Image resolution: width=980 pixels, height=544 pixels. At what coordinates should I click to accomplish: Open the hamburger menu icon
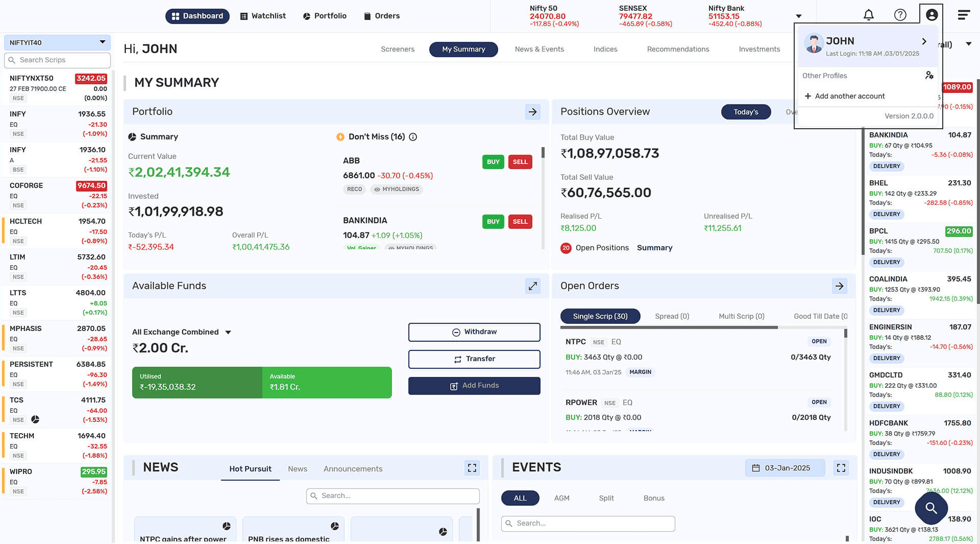click(964, 15)
